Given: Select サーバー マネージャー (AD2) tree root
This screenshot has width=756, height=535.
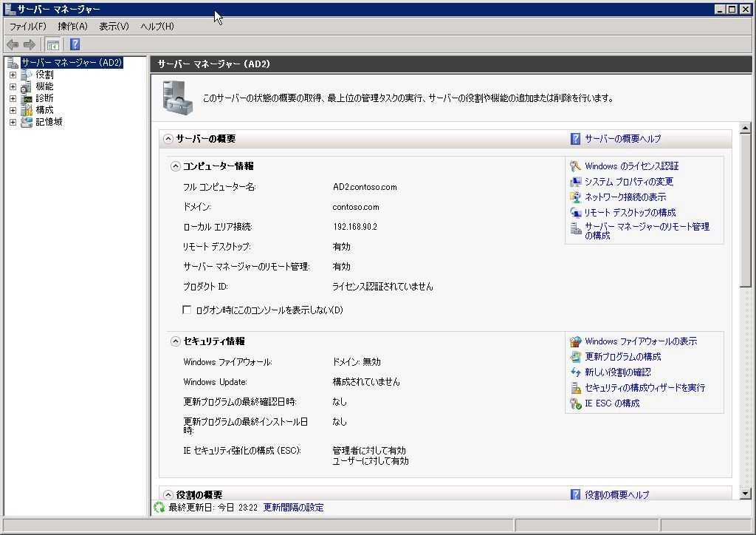Looking at the screenshot, I should pyautogui.click(x=72, y=63).
